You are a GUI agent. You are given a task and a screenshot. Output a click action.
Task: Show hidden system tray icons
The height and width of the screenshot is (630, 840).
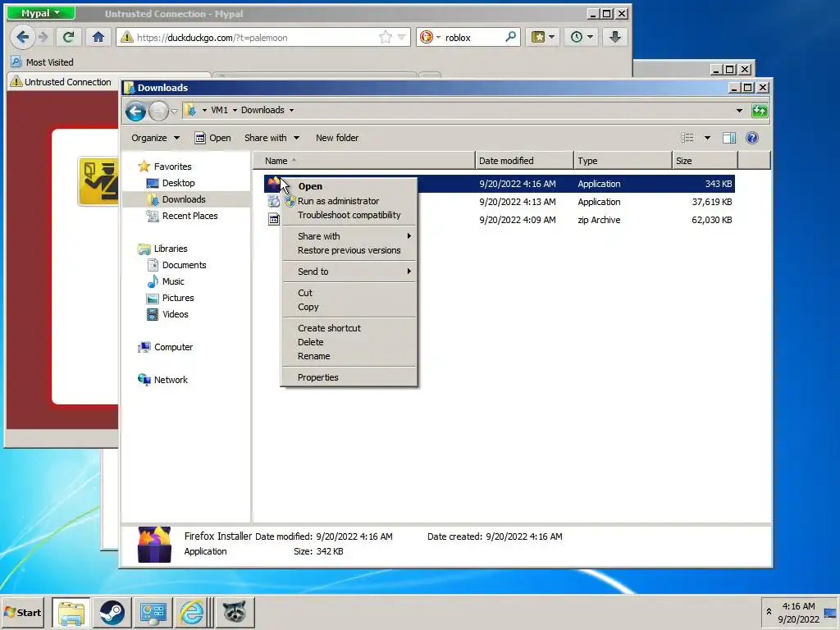(x=769, y=612)
